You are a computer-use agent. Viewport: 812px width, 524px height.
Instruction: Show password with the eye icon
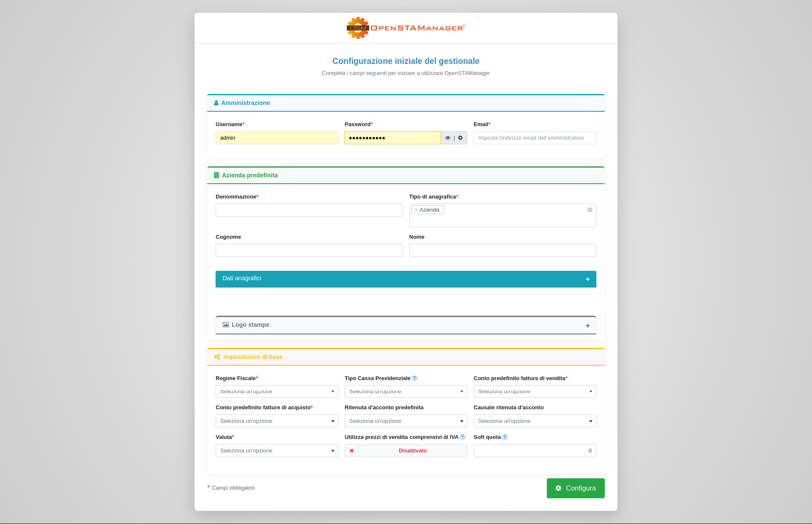[447, 138]
